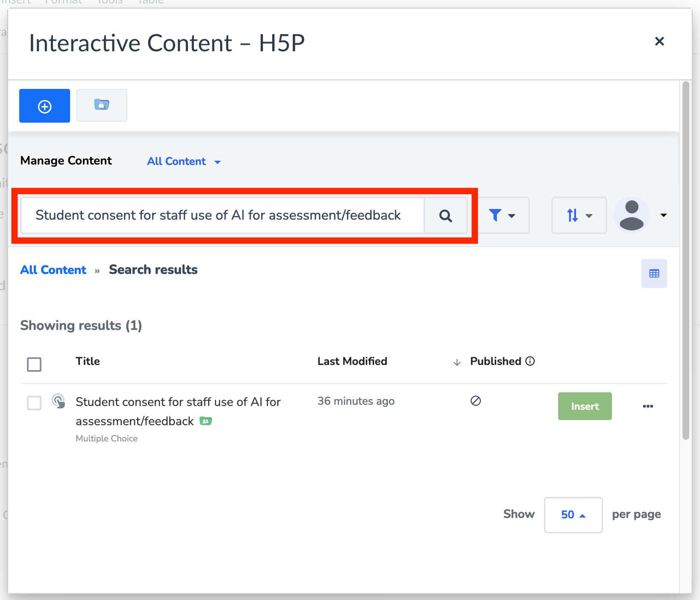Viewport: 700px width, 600px height.
Task: Open the three-dot more options menu
Action: point(648,406)
